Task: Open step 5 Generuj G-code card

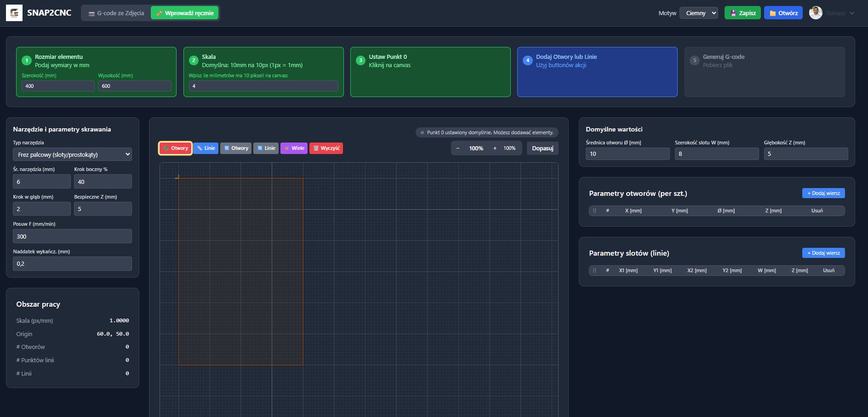Action: tap(764, 72)
